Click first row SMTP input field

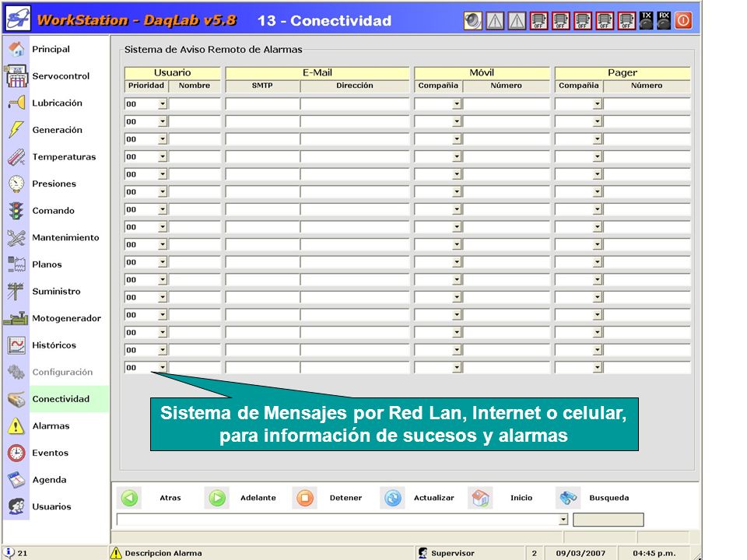[262, 103]
